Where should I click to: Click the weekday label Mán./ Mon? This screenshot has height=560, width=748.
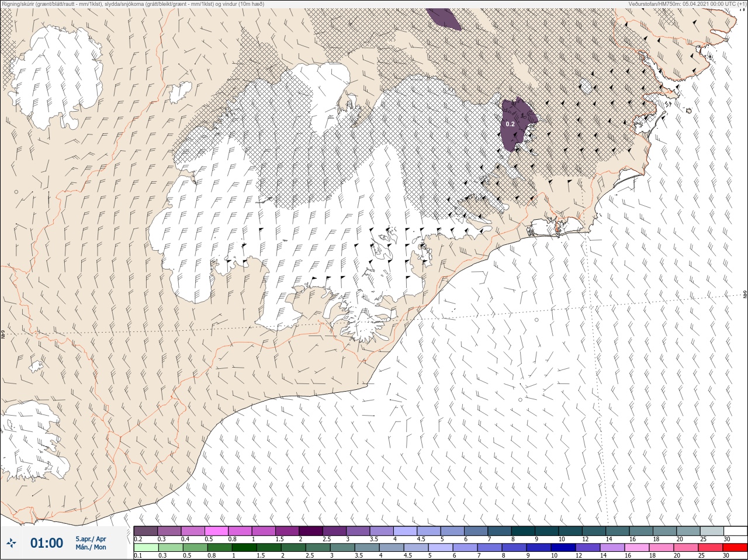91,547
